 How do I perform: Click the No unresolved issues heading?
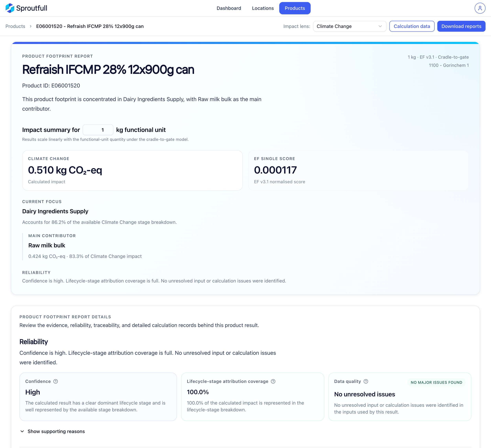(x=364, y=394)
